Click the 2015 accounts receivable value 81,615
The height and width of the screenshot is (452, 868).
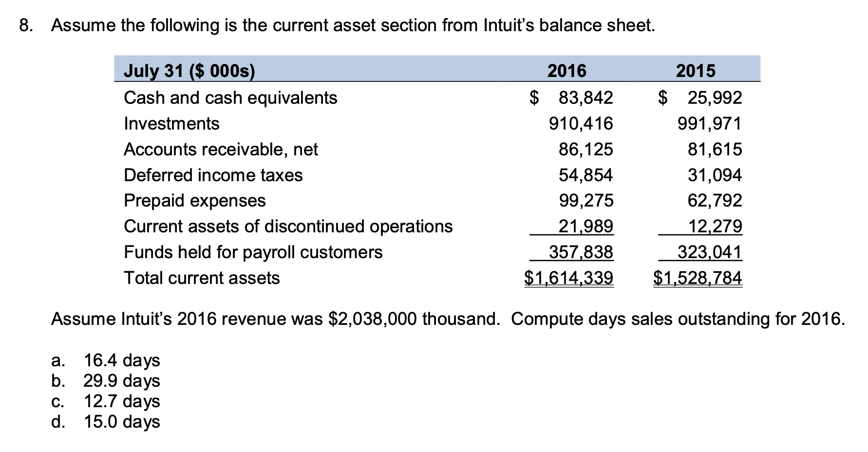(x=715, y=149)
